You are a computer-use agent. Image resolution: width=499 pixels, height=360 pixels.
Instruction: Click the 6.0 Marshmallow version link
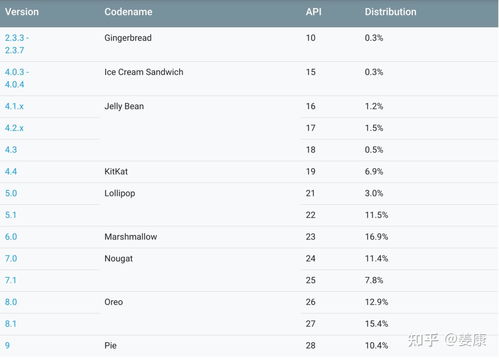(x=11, y=237)
